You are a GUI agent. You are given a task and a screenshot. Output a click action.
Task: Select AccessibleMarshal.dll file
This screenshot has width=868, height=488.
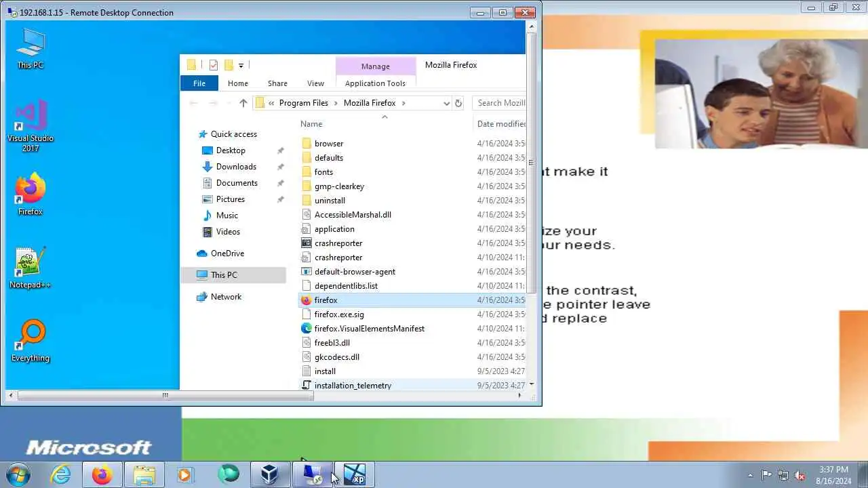(412, 215)
